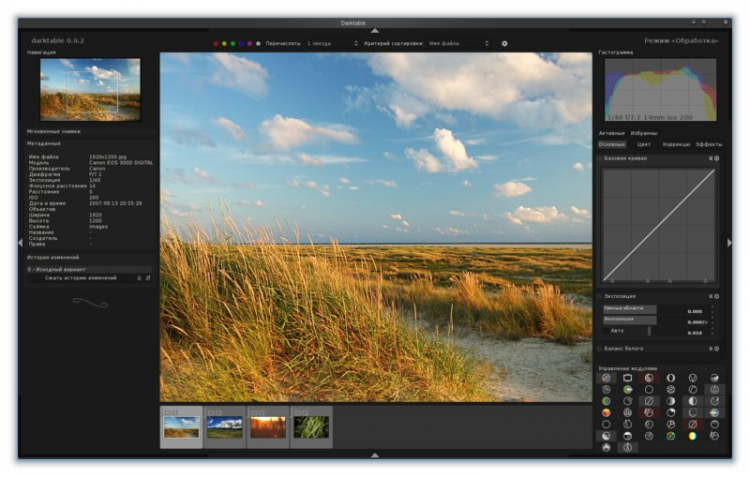750x477 pixels.
Task: Switch to the Эффекты module tab
Action: [x=708, y=144]
